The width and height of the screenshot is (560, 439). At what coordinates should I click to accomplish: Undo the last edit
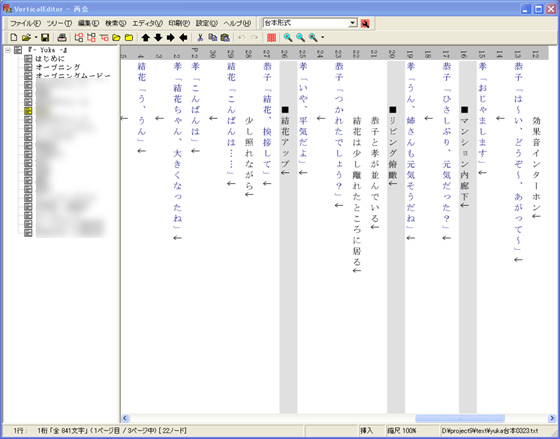(242, 37)
